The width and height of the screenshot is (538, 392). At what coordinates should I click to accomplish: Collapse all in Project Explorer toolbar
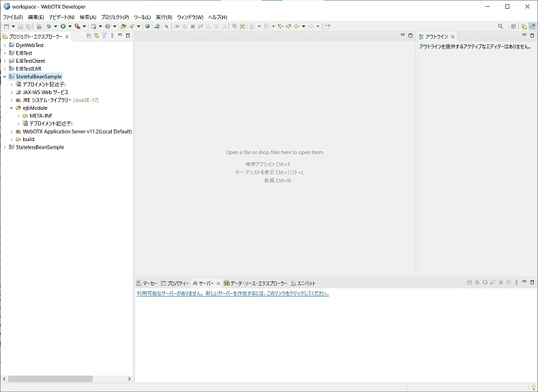click(x=89, y=35)
